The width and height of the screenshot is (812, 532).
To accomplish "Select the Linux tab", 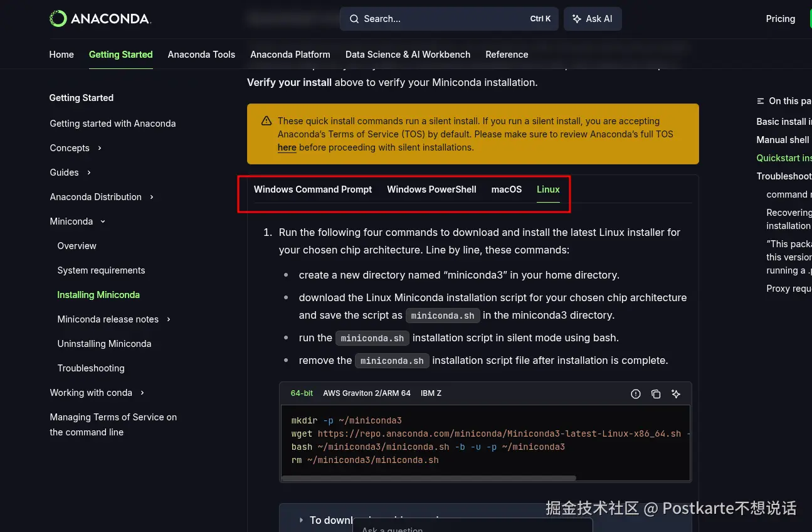I will (x=548, y=189).
